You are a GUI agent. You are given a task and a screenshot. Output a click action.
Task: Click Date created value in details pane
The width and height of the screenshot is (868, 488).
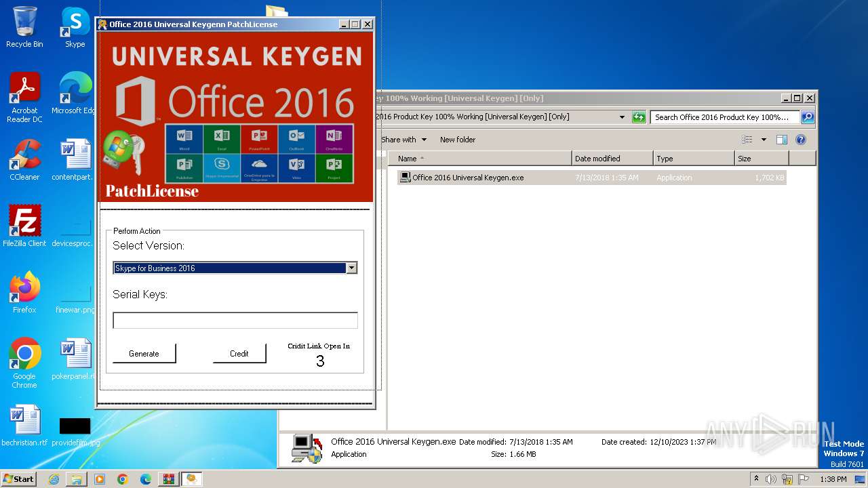tap(683, 442)
